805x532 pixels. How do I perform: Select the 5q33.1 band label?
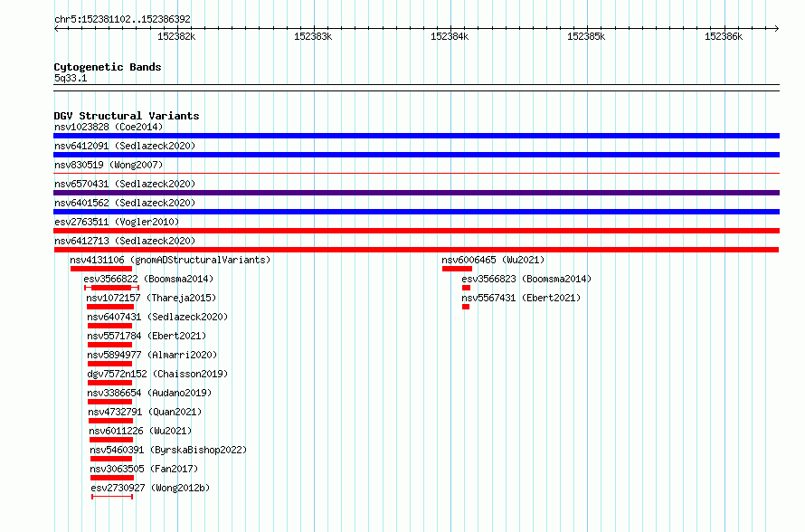(x=71, y=78)
